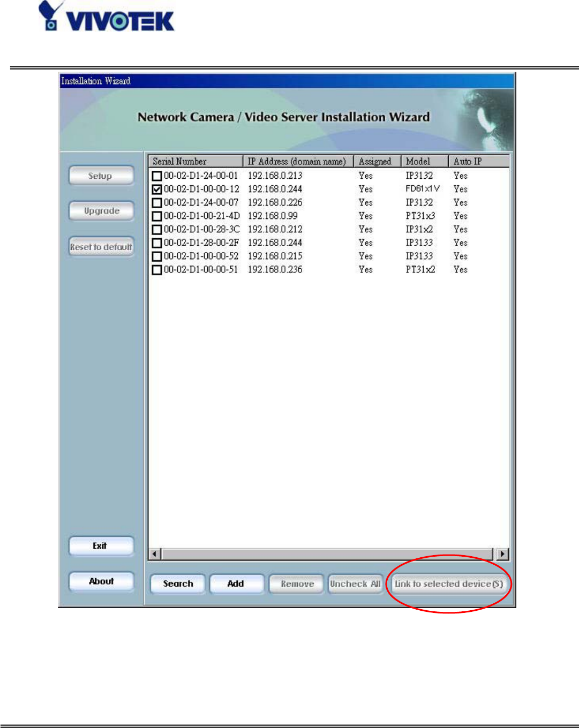Click the Model column header

[x=425, y=161]
